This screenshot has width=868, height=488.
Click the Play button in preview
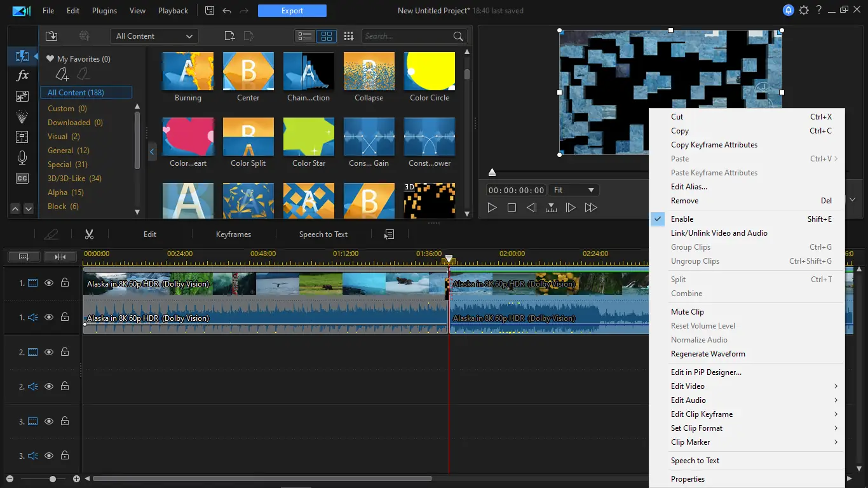[492, 208]
